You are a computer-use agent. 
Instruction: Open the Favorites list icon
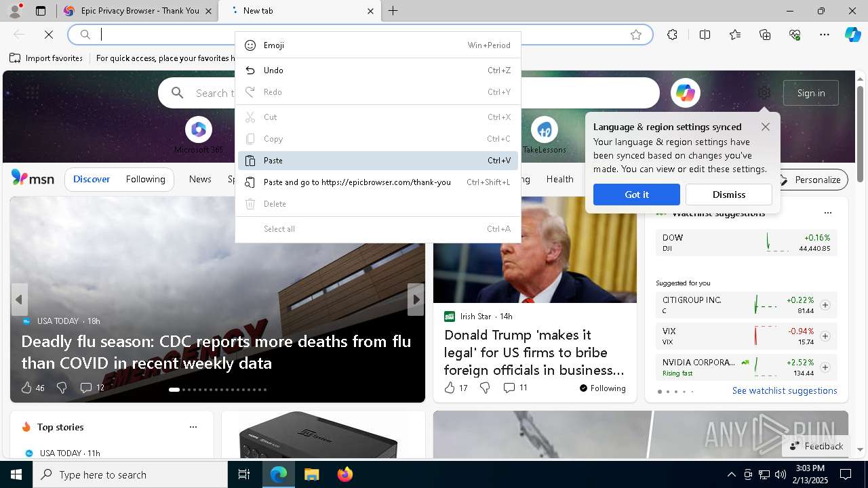(735, 35)
